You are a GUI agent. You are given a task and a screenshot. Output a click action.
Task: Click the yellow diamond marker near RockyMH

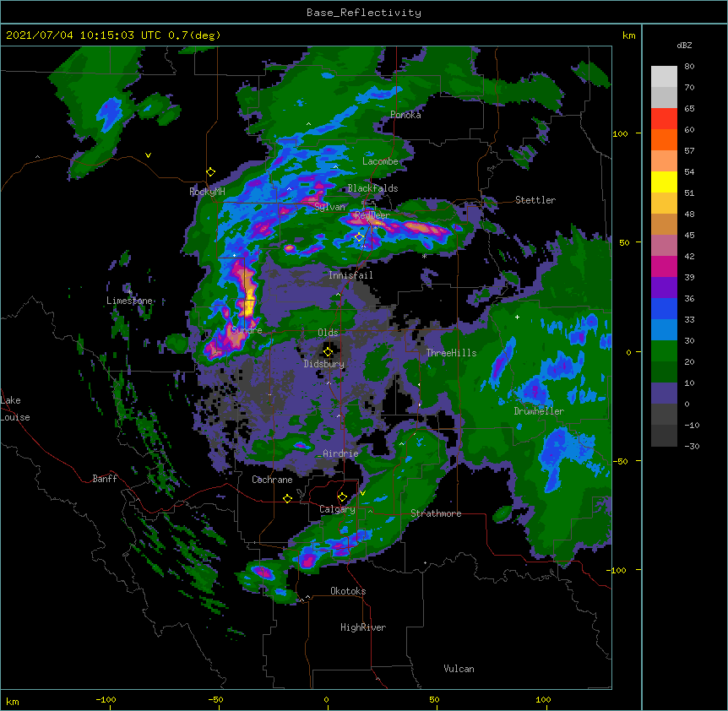(210, 172)
